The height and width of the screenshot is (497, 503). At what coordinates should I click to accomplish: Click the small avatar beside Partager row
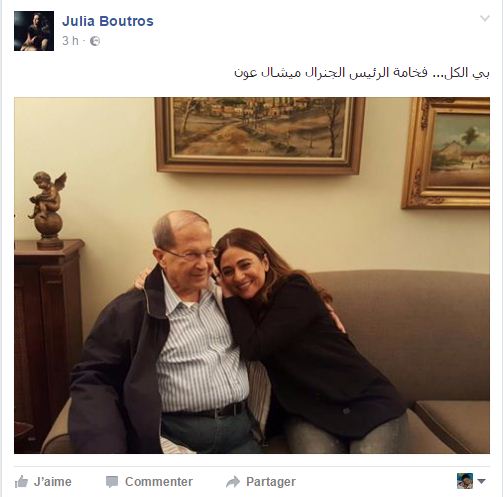pyautogui.click(x=465, y=481)
